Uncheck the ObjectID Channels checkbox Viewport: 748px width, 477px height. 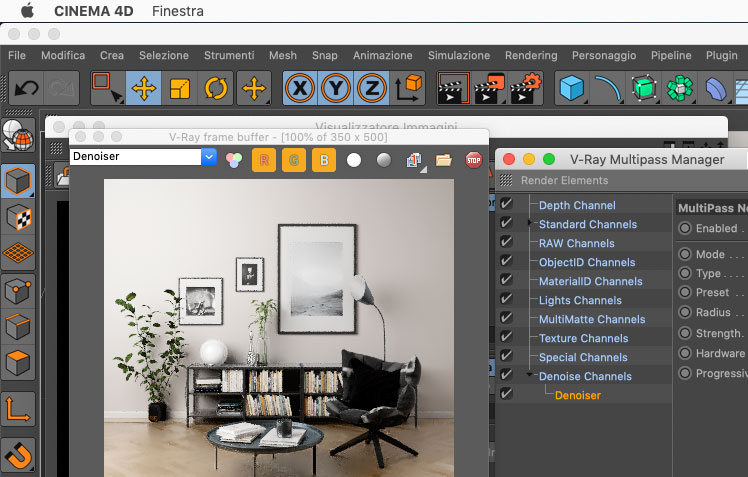506,261
